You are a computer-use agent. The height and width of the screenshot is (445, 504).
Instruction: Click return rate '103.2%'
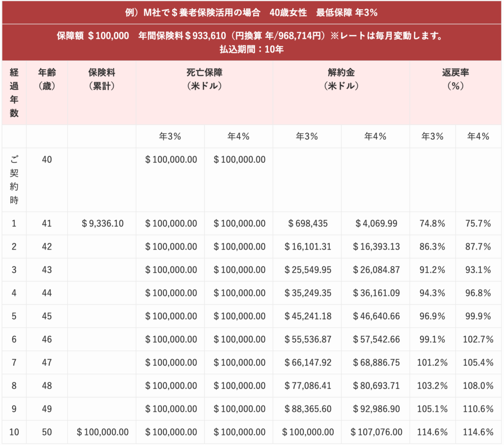point(432,385)
